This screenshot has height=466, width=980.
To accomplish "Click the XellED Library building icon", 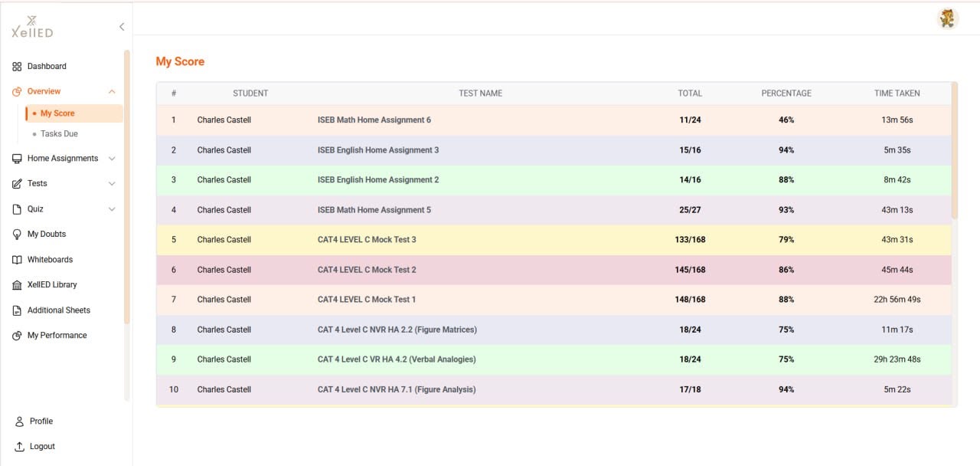I will click(17, 285).
